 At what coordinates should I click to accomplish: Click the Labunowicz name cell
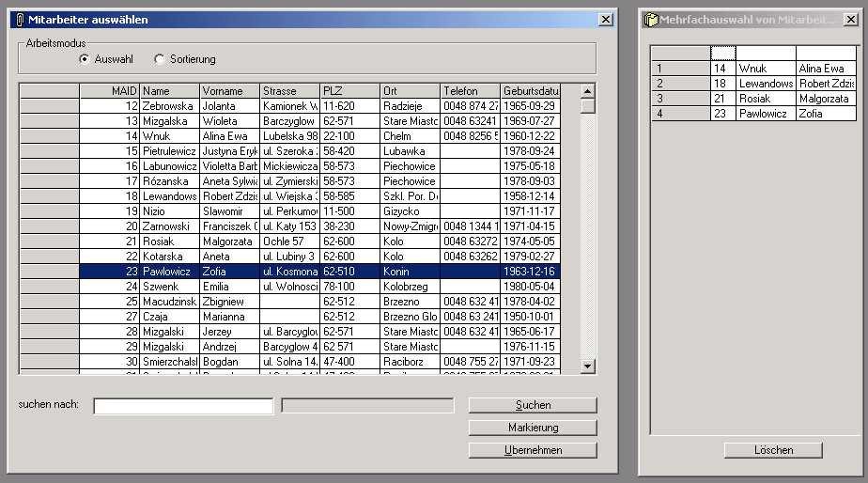tap(170, 165)
